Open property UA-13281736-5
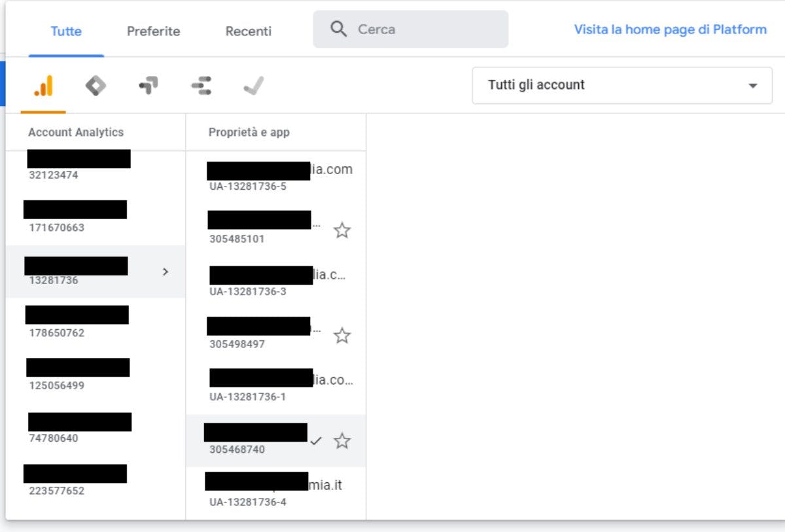Viewport: 785px width, 532px height. coord(276,177)
